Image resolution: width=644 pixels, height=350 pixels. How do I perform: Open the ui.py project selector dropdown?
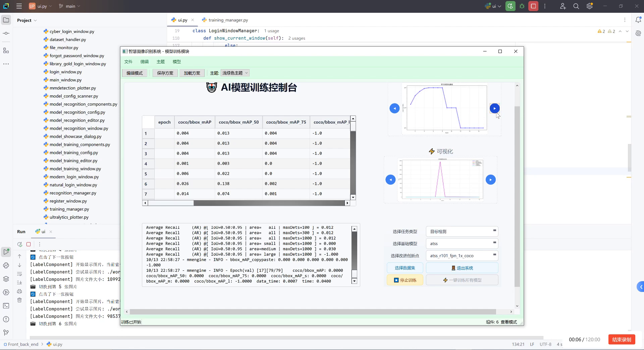pyautogui.click(x=41, y=6)
